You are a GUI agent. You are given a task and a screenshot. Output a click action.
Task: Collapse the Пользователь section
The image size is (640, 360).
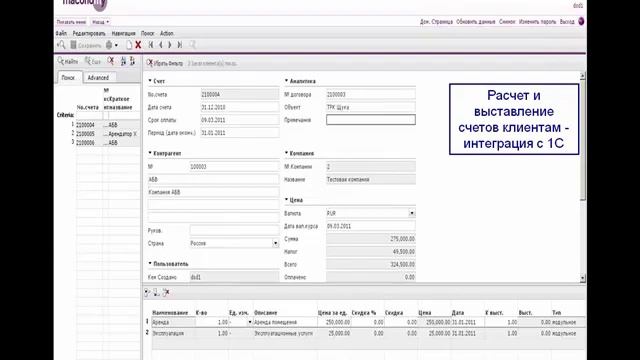click(150, 264)
